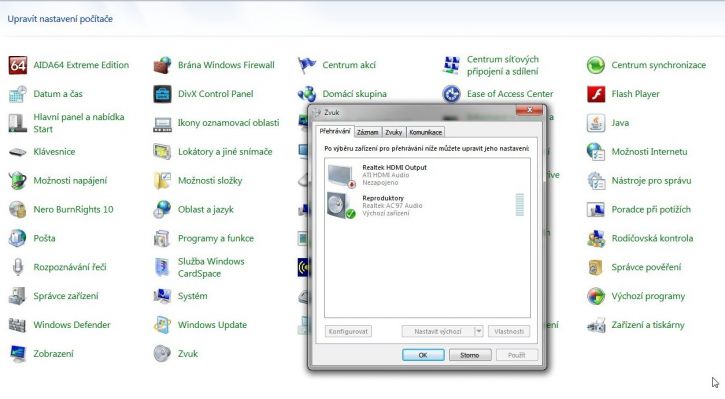
Task: Click the Datum a čas calendar icon
Action: [x=18, y=94]
